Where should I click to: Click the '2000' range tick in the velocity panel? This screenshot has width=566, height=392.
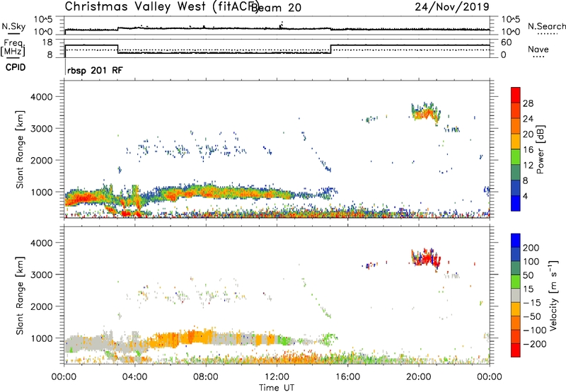pyautogui.click(x=42, y=306)
